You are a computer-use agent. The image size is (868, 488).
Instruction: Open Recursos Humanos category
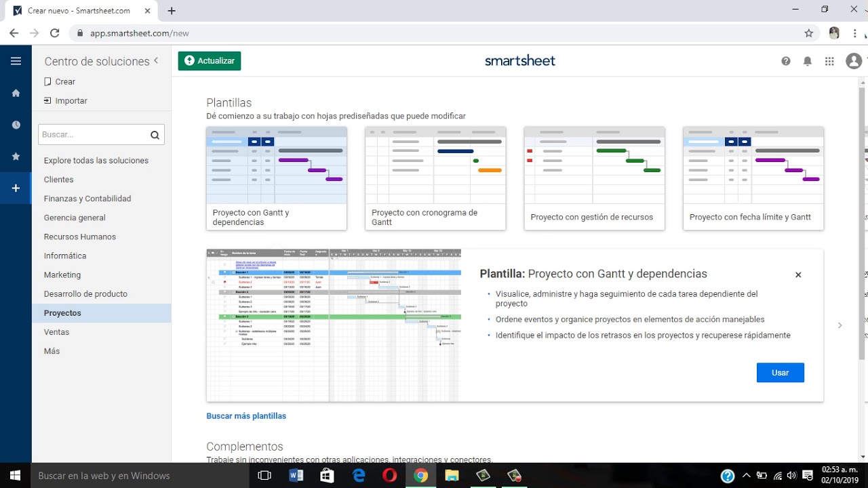(80, 237)
